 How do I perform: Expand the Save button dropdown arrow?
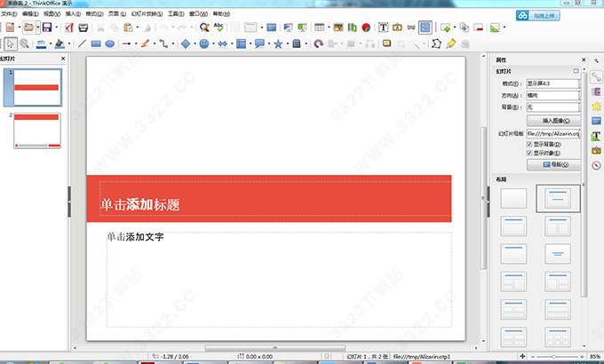[x=56, y=28]
